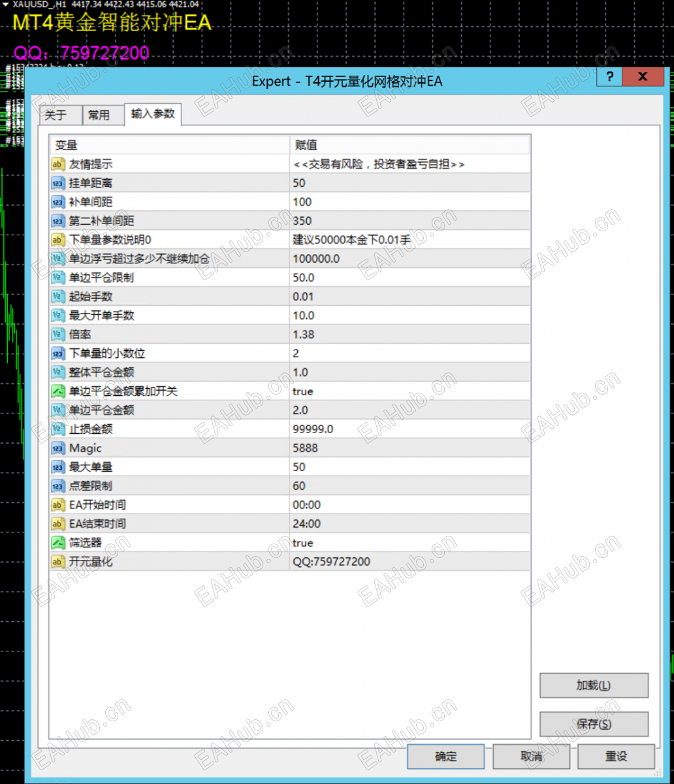Image resolution: width=674 pixels, height=784 pixels.
Task: Click the double icon beside 倍率
Action: 58,335
